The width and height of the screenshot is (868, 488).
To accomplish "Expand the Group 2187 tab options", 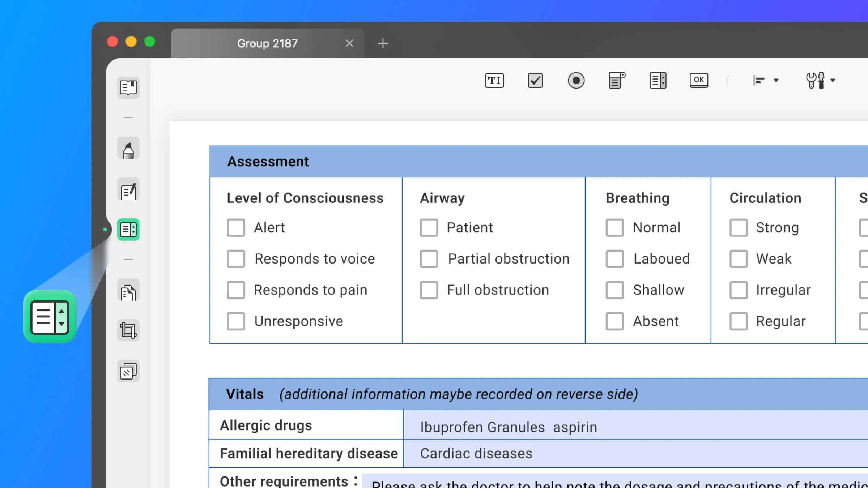I will coord(268,43).
